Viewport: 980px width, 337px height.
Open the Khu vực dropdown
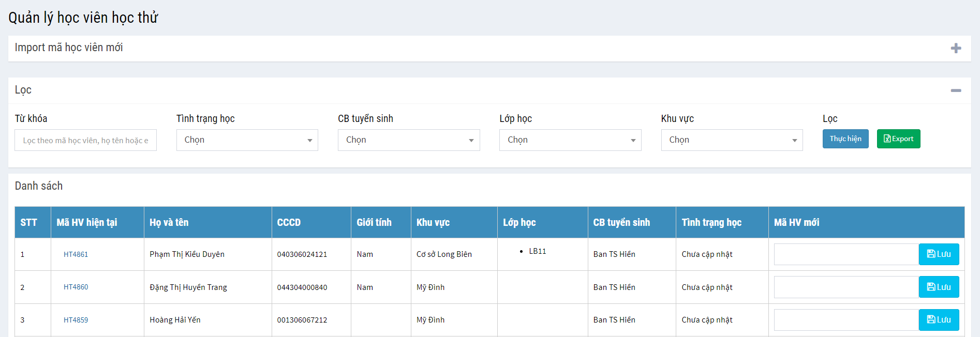tap(731, 140)
